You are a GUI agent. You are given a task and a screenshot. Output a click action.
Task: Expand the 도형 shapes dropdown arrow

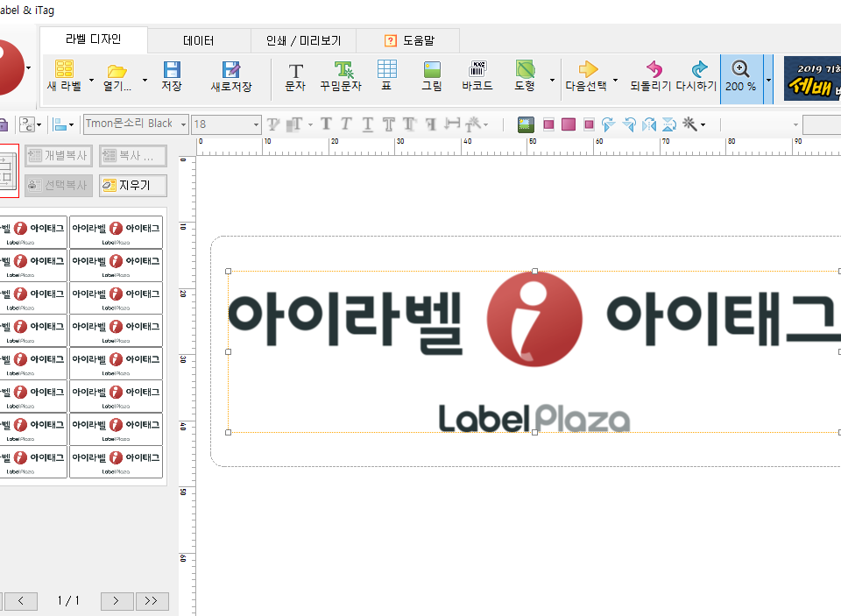click(552, 81)
